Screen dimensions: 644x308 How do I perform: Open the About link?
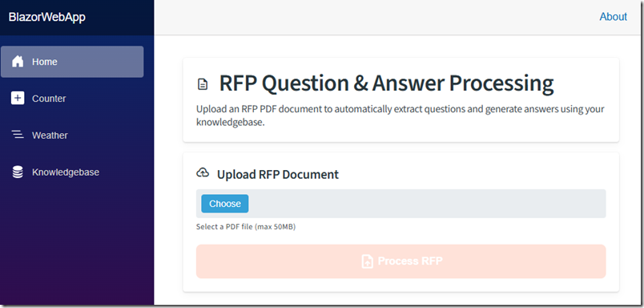click(614, 17)
